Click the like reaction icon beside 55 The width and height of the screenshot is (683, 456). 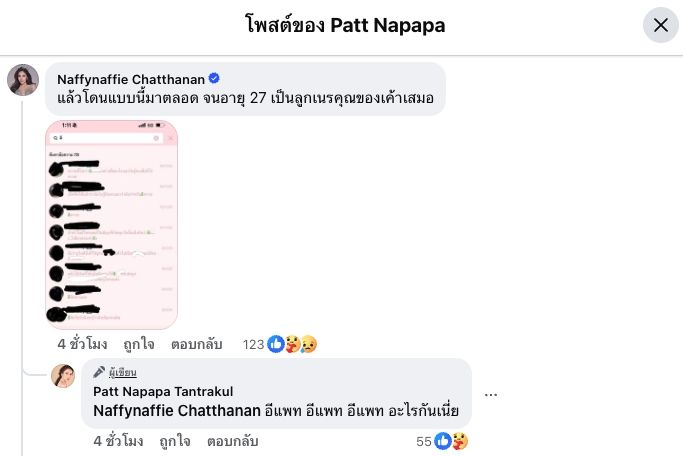coord(443,441)
